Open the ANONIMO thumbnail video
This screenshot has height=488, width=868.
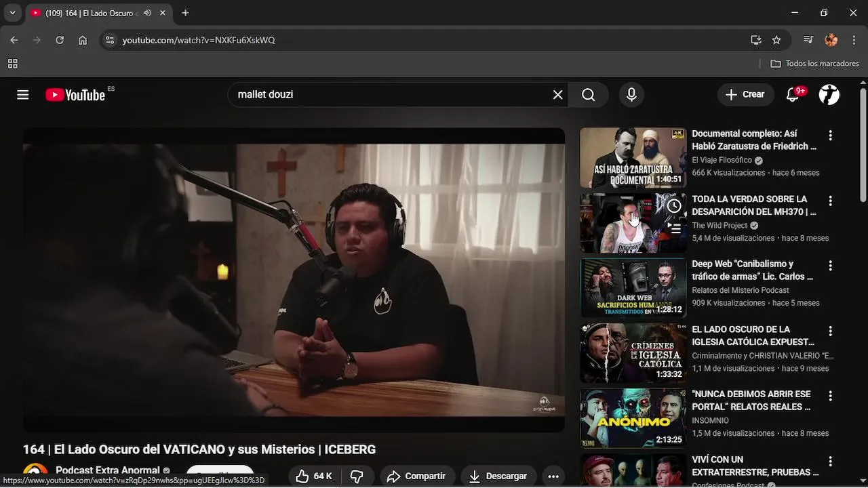[x=633, y=418]
